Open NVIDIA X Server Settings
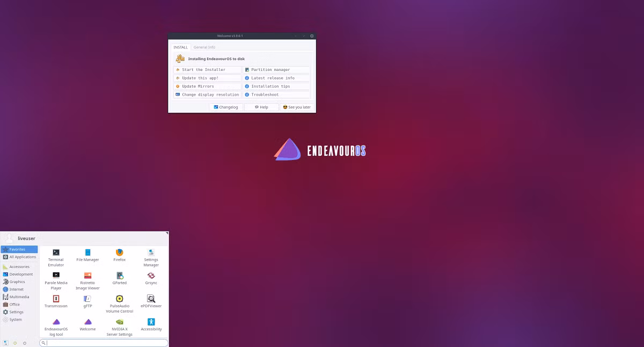This screenshot has height=347, width=644. (119, 327)
